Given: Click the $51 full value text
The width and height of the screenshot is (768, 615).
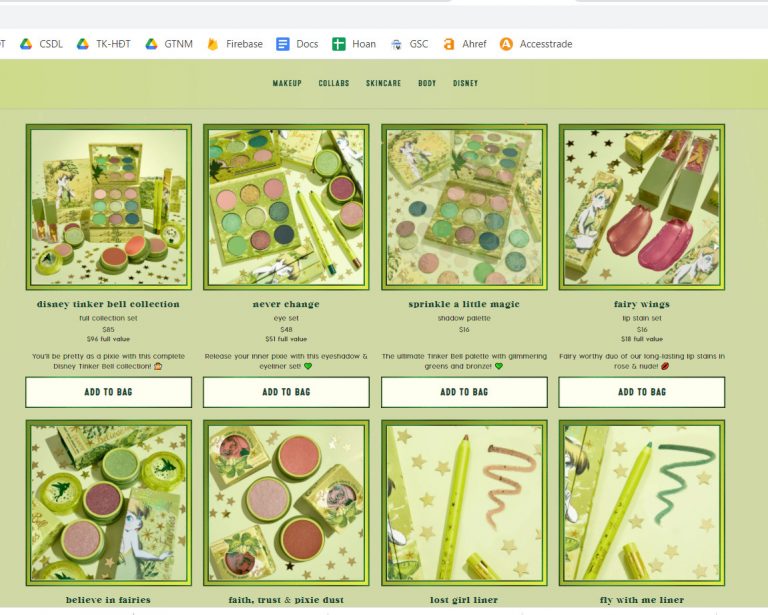Looking at the screenshot, I should click(286, 339).
